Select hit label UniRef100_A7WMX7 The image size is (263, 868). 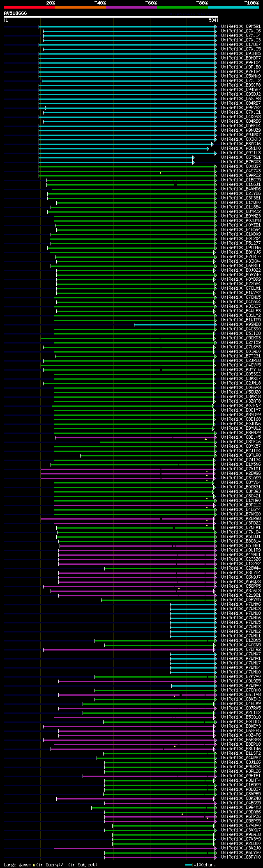pos(241,654)
